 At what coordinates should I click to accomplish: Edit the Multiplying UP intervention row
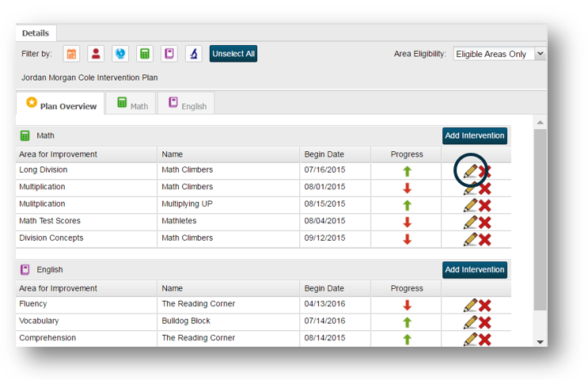coord(470,205)
